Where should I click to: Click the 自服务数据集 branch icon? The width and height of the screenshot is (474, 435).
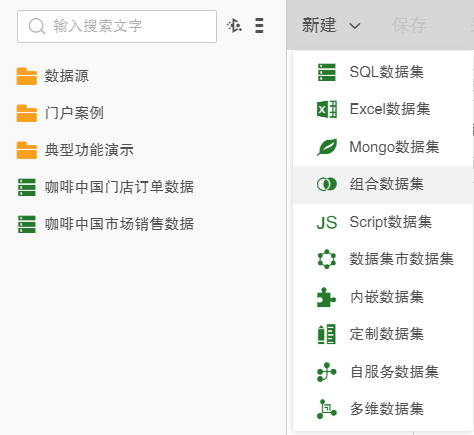(x=327, y=372)
